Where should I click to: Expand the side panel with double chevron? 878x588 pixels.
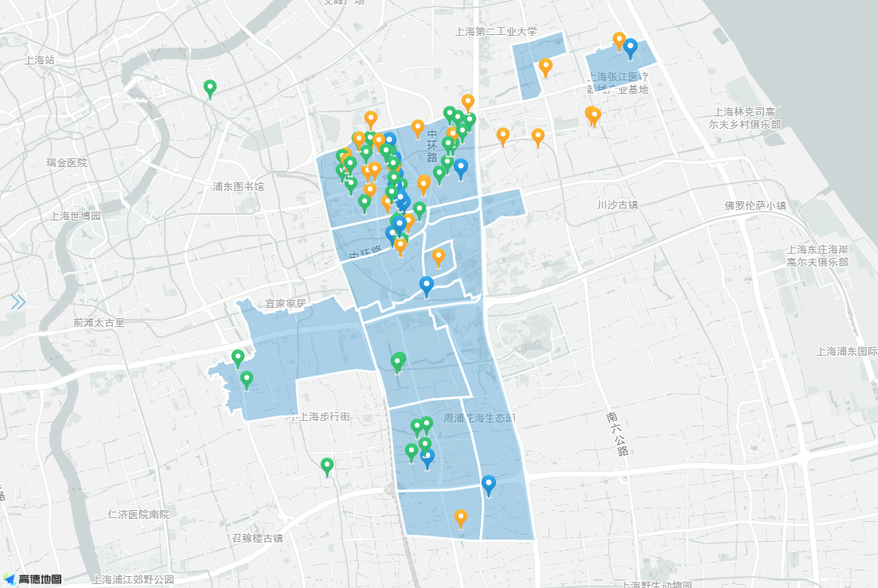point(18,302)
